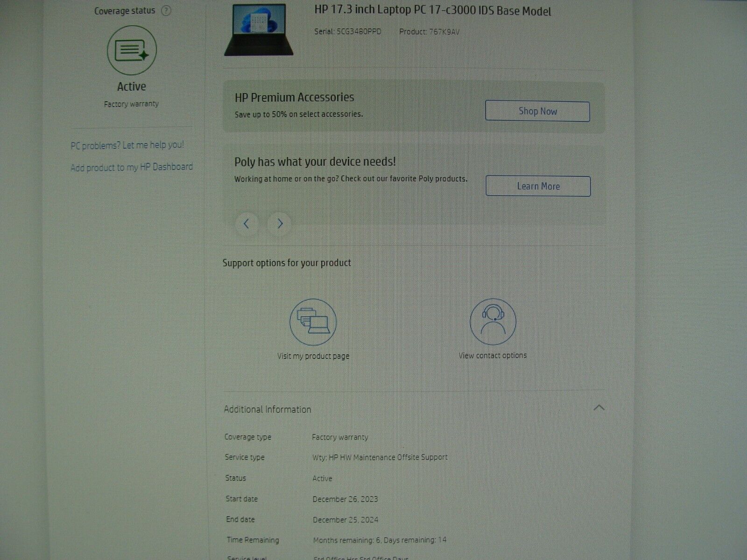
Task: Select the serial number 5CG3480PPD text
Action: 359,32
